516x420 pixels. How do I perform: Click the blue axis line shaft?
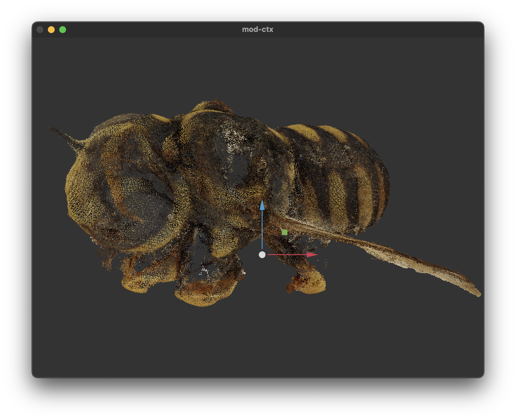(x=262, y=228)
